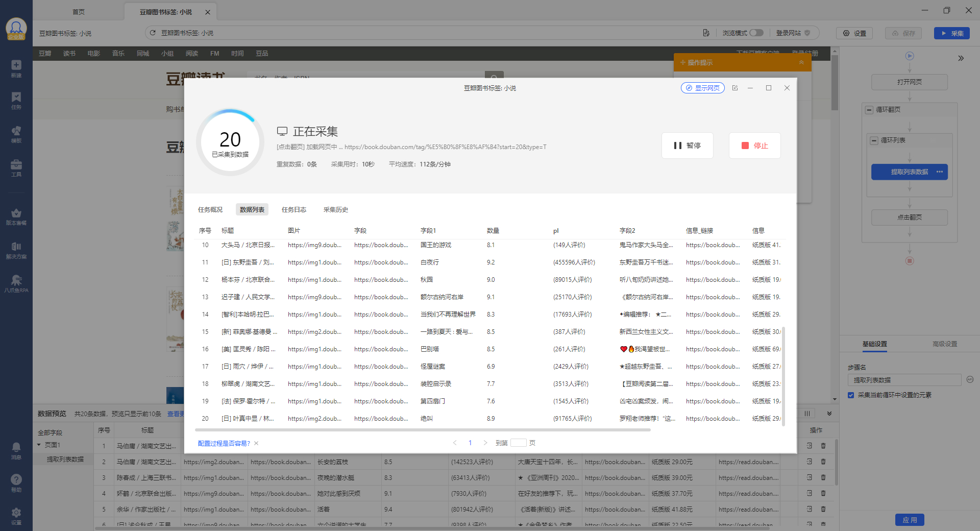Viewport: 980px width, 531px height.
Task: Click the 显示网页 button
Action: (x=703, y=88)
